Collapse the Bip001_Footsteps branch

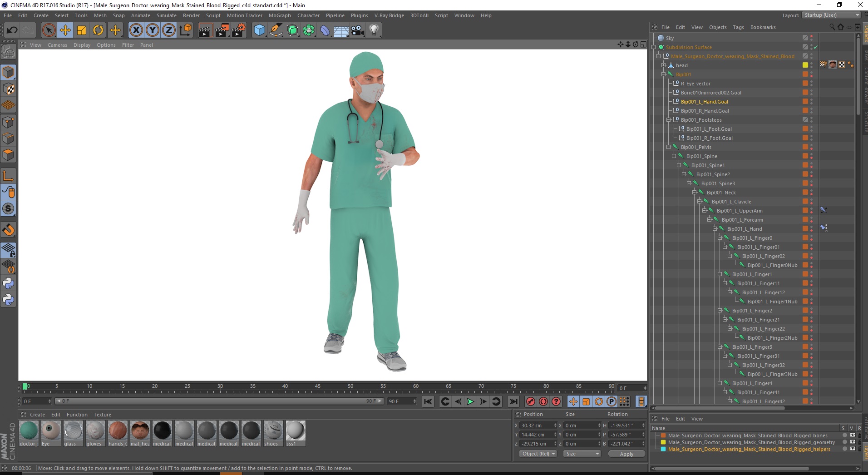(669, 120)
